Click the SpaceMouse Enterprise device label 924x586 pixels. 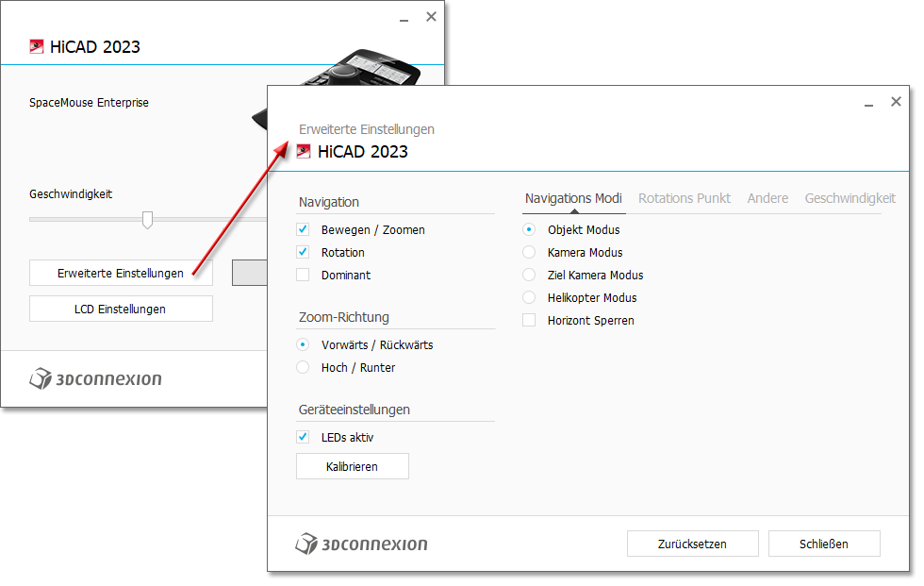click(89, 103)
